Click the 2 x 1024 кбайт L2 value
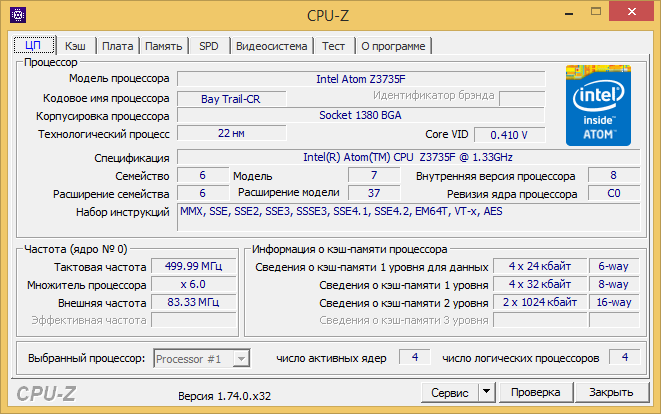The image size is (661, 414). click(x=540, y=302)
